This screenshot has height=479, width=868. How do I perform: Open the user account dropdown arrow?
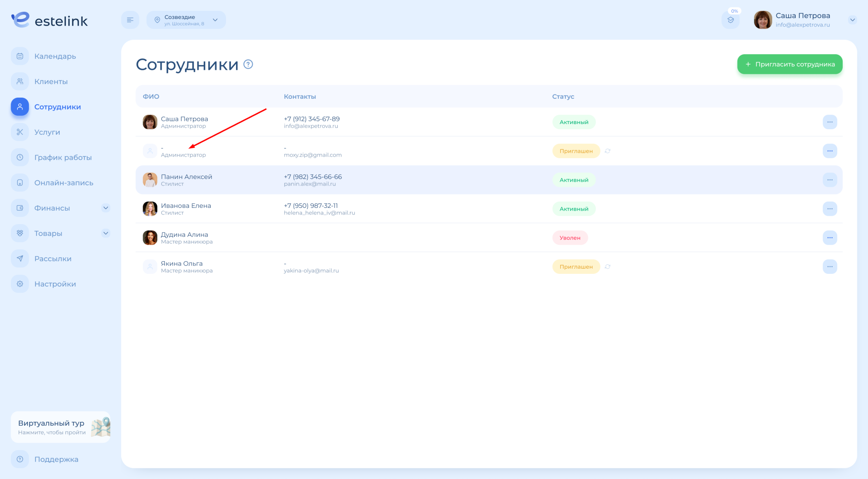(853, 20)
